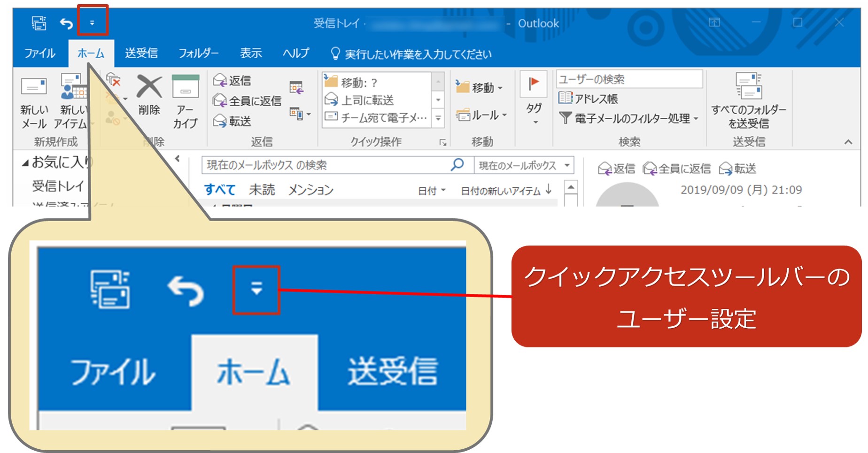The width and height of the screenshot is (868, 453).
Task: Expand the quick steps gallery more arrow
Action: click(438, 118)
